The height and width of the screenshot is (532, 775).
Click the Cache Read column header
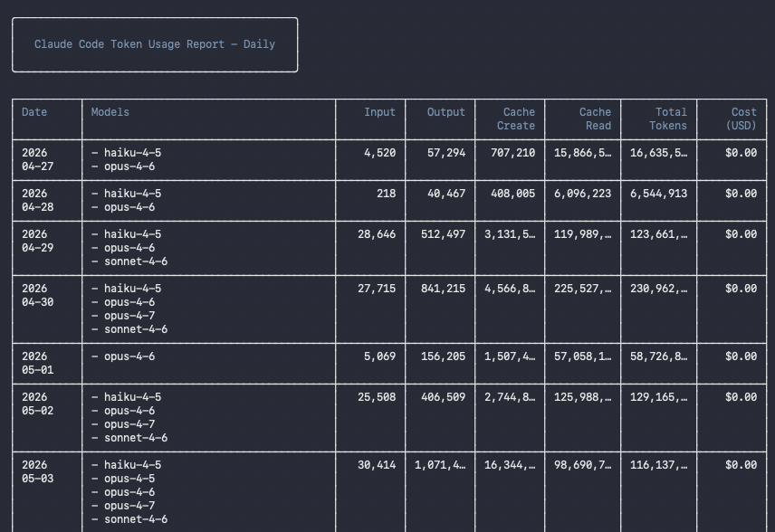pos(595,119)
